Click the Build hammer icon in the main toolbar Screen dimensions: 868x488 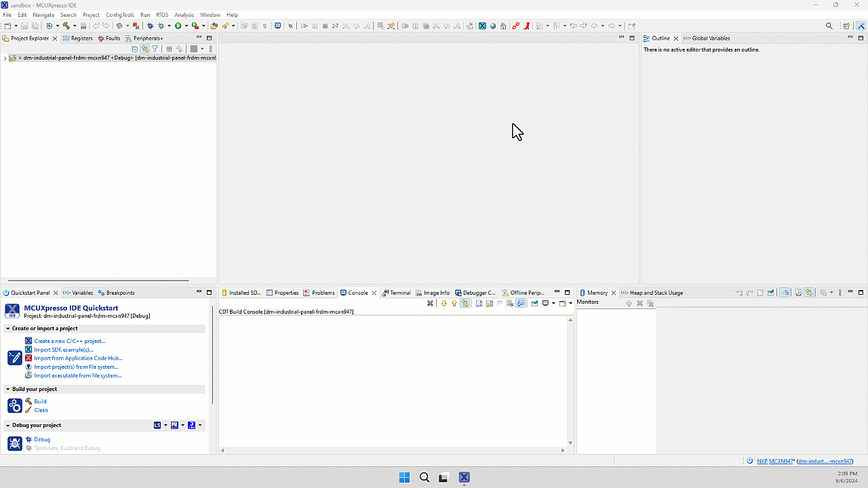coord(66,26)
